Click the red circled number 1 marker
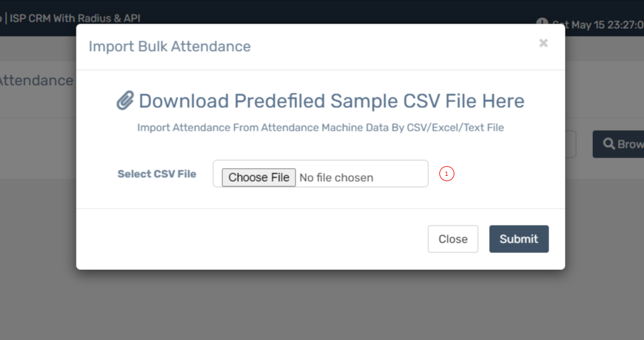The width and height of the screenshot is (644, 340). pyautogui.click(x=447, y=174)
